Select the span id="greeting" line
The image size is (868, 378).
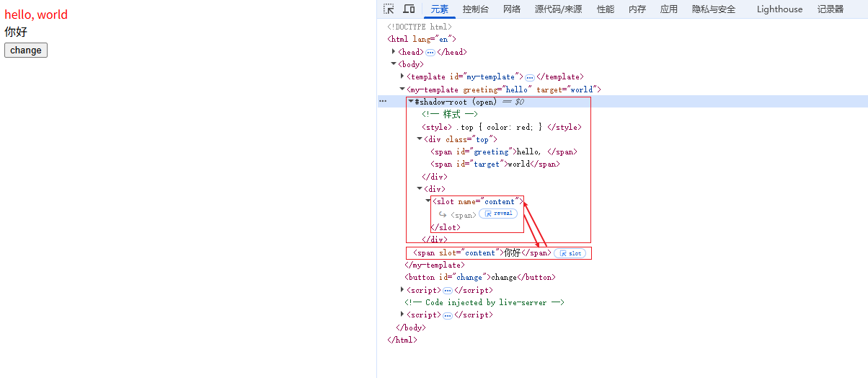click(x=504, y=152)
